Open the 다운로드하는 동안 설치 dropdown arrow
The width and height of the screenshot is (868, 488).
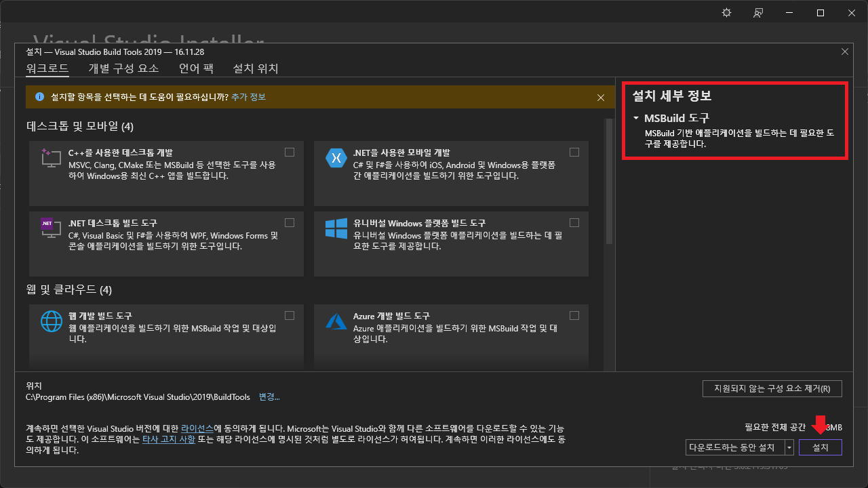coord(789,447)
